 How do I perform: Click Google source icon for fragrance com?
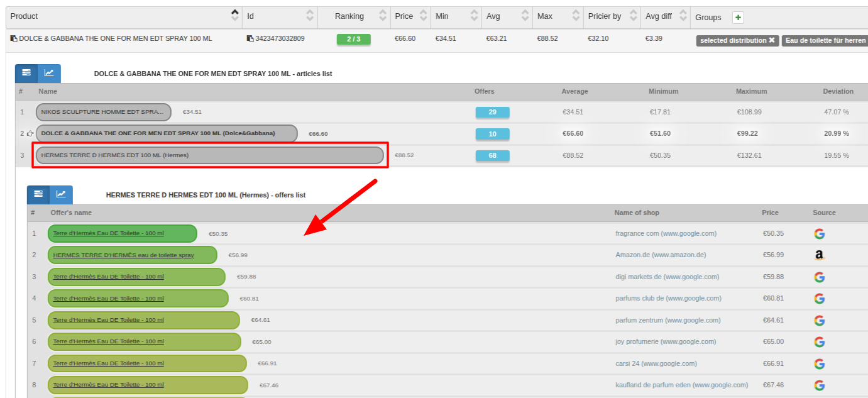(819, 234)
